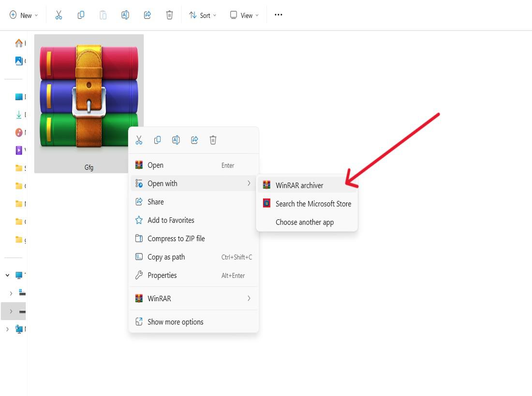The height and width of the screenshot is (396, 532).
Task: Expand the WinRAR submenu entry
Action: coord(193,298)
